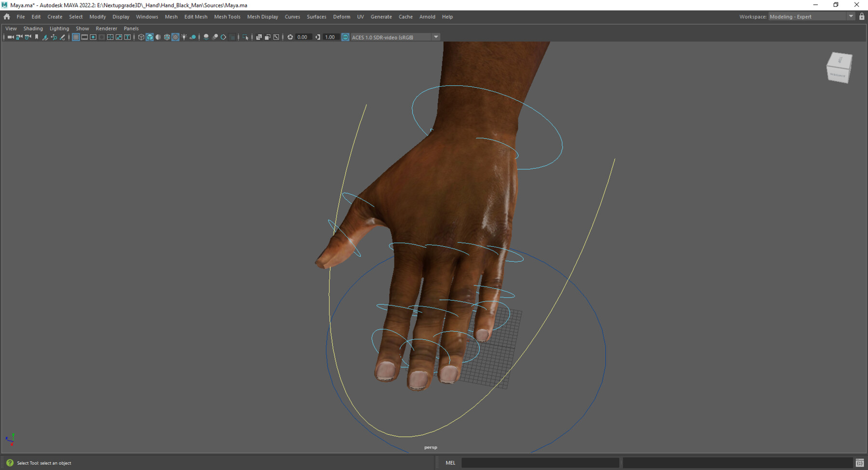Turn on viewport lighting display
Image resolution: width=868 pixels, height=470 pixels.
[184, 37]
